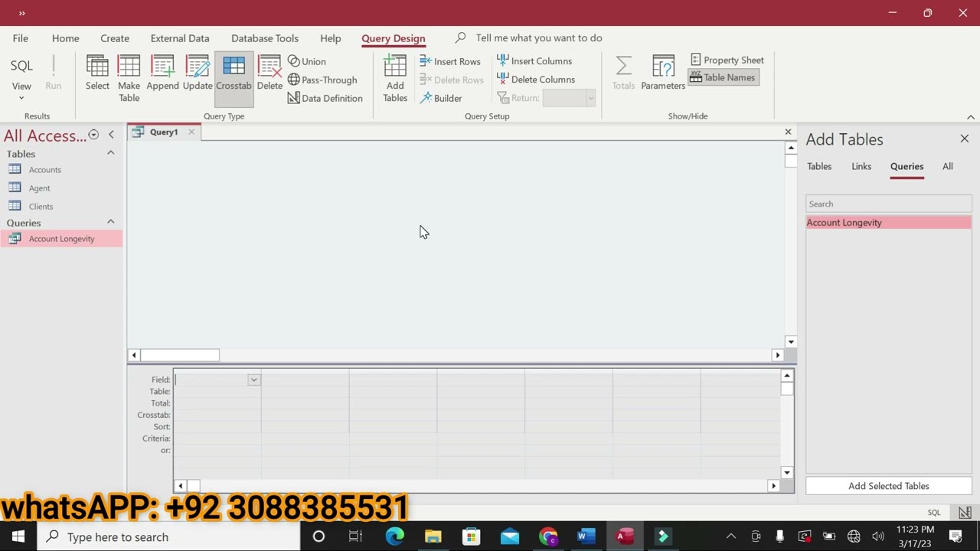Switch to the External Data tab

[x=180, y=38]
